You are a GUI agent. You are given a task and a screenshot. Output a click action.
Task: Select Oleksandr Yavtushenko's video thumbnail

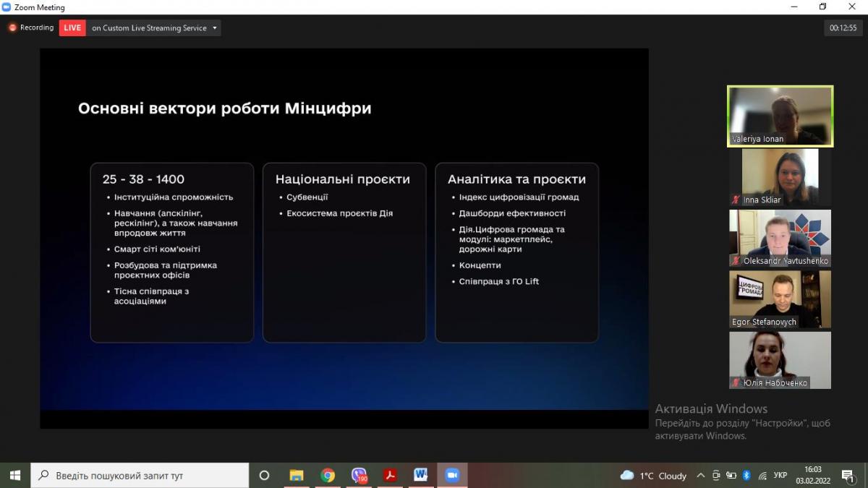pyautogui.click(x=780, y=238)
